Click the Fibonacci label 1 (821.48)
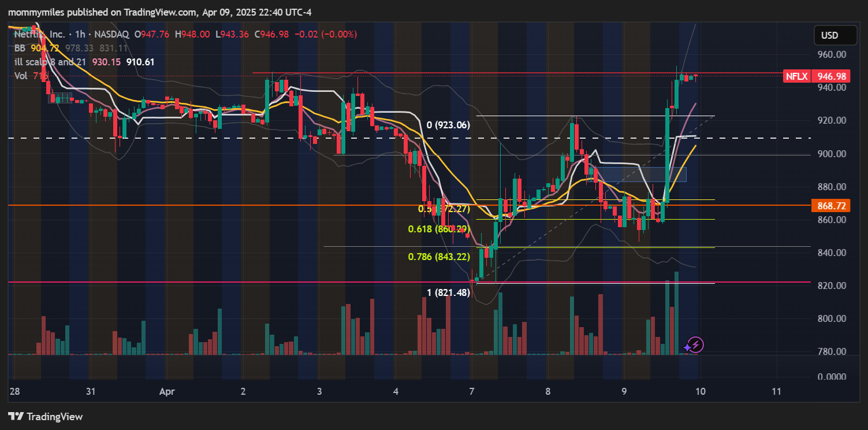 [x=448, y=293]
